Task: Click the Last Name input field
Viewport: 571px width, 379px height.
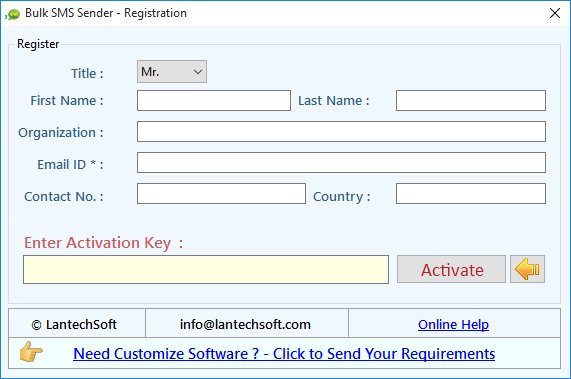Action: click(471, 100)
